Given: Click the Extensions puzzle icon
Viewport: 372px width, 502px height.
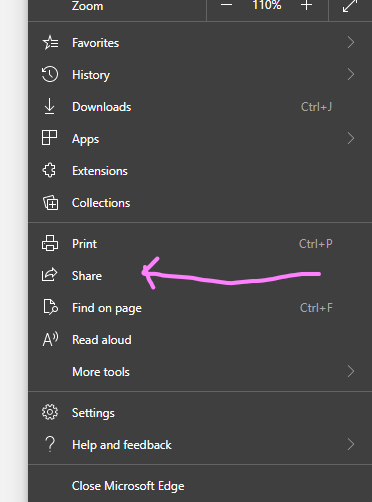Looking at the screenshot, I should [x=49, y=170].
